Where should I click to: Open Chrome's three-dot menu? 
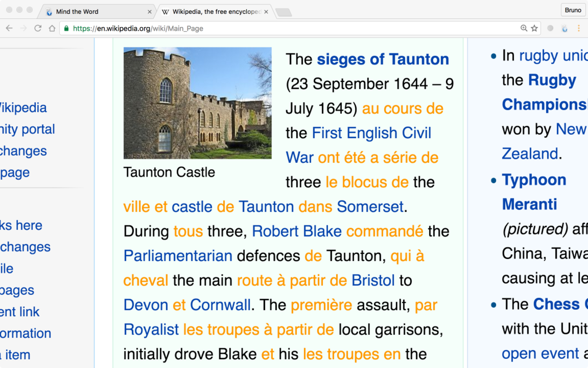[x=579, y=29]
